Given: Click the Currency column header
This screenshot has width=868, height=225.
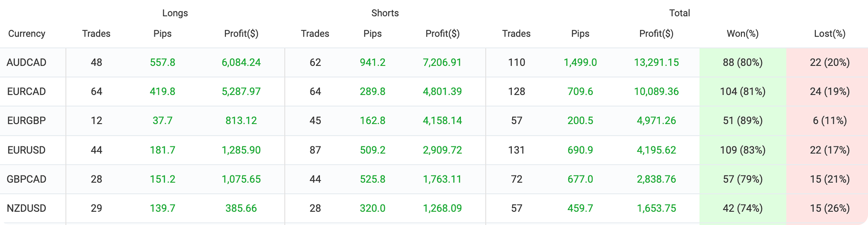Looking at the screenshot, I should (x=27, y=33).
